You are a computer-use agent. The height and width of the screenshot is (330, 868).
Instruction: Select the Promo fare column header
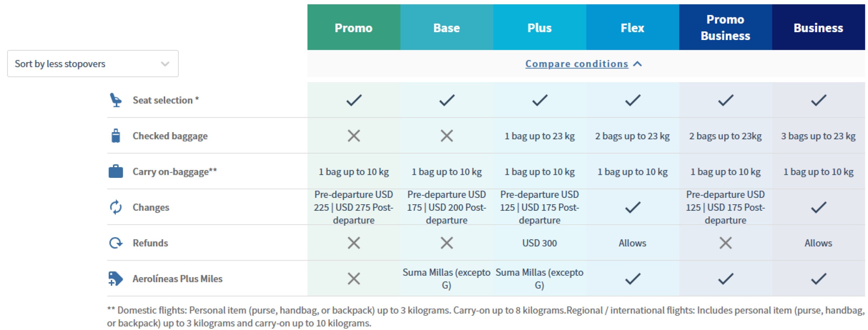pos(354,27)
